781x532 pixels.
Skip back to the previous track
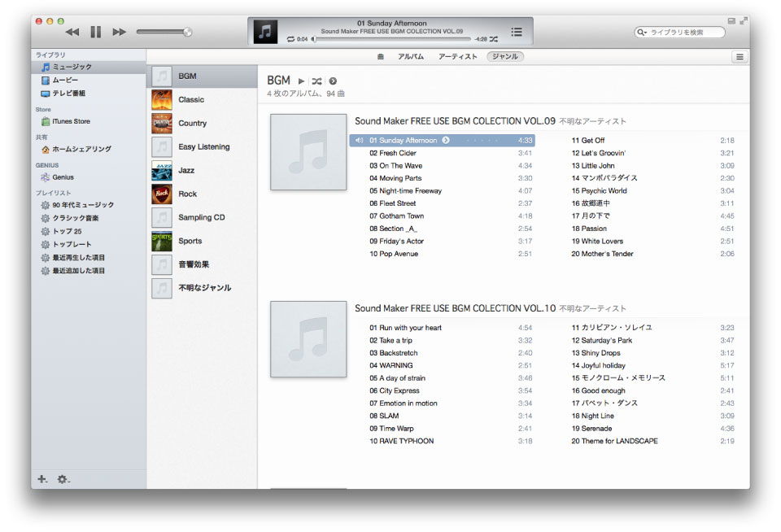pos(72,33)
